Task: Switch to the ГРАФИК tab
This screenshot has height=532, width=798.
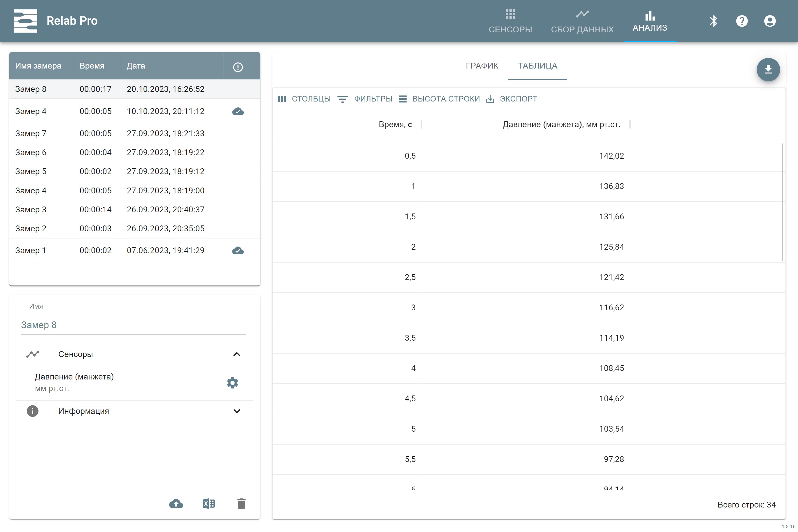Action: pos(482,66)
